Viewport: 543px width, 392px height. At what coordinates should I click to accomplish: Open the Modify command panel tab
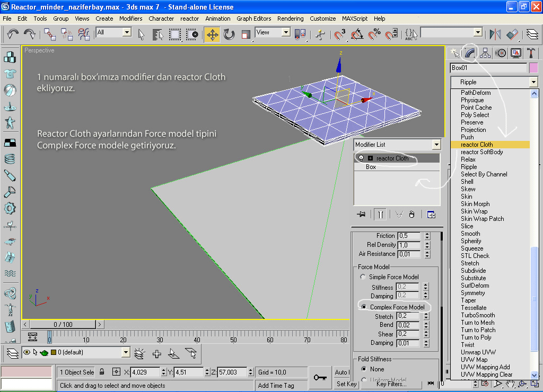[x=470, y=53]
